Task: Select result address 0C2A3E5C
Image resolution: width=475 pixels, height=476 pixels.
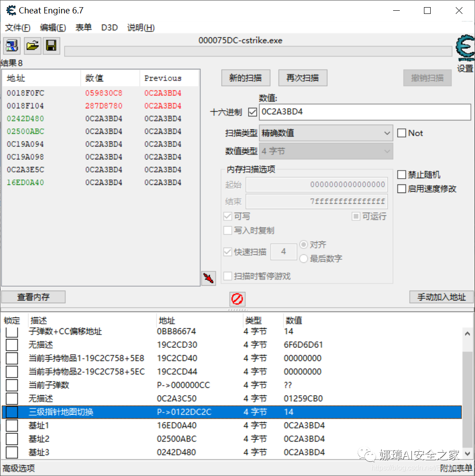Action: click(x=26, y=170)
